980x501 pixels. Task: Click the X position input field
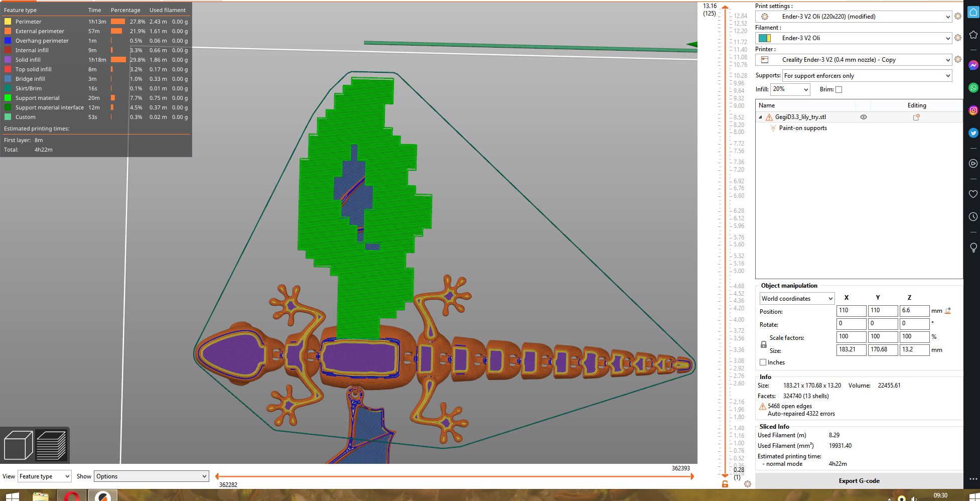(851, 311)
